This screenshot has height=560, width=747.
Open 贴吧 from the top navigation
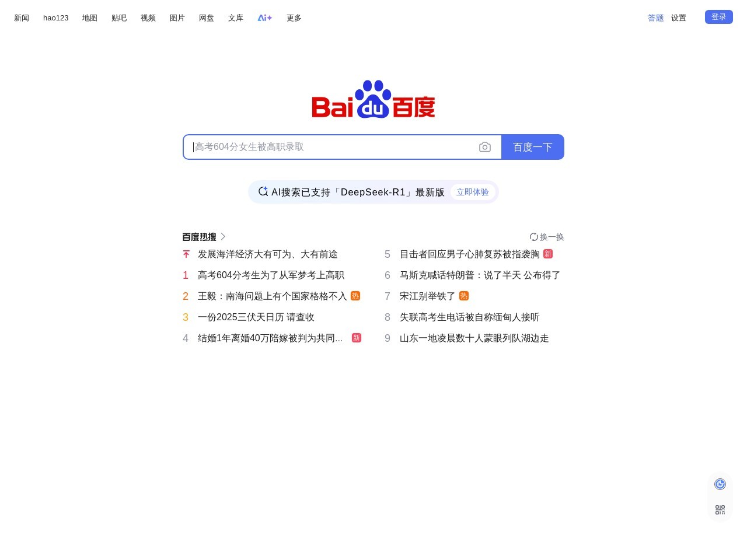click(119, 18)
